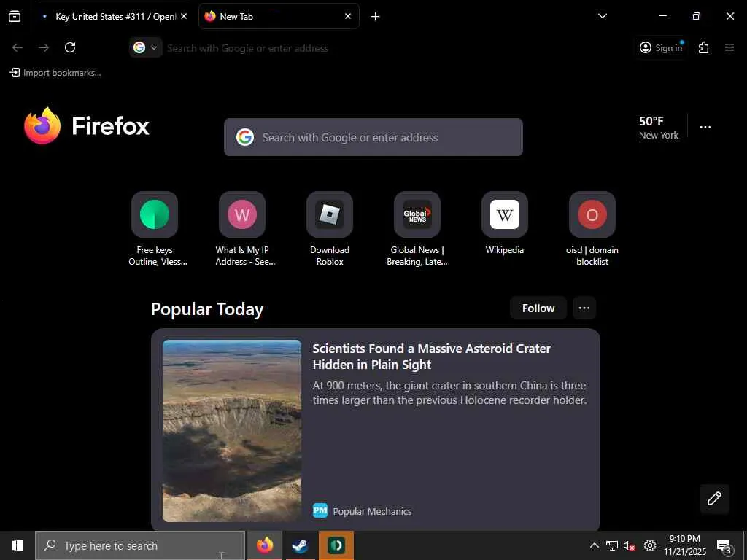Reload the current page
747x560 pixels.
70,47
